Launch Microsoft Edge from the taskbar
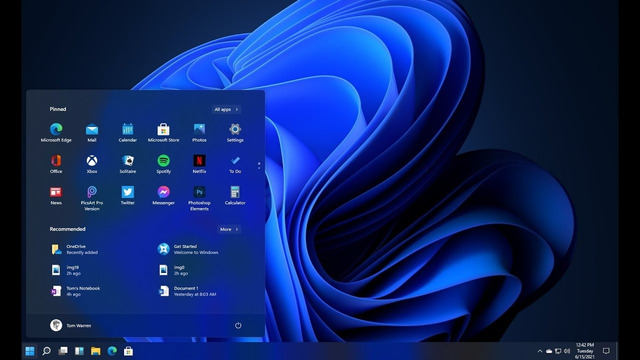 coord(112,351)
